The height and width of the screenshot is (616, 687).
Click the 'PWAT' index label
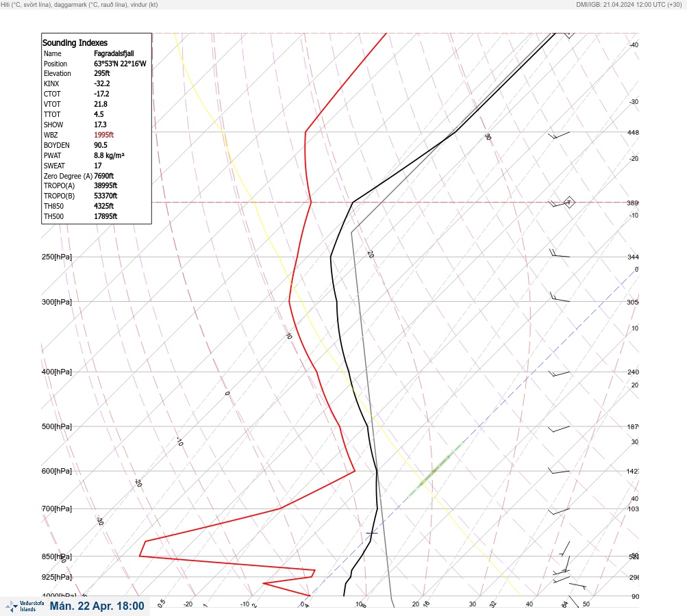point(53,155)
